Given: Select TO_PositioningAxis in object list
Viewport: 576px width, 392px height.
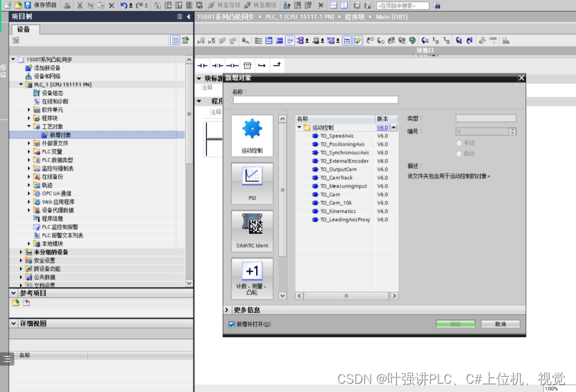Looking at the screenshot, I should [342, 144].
